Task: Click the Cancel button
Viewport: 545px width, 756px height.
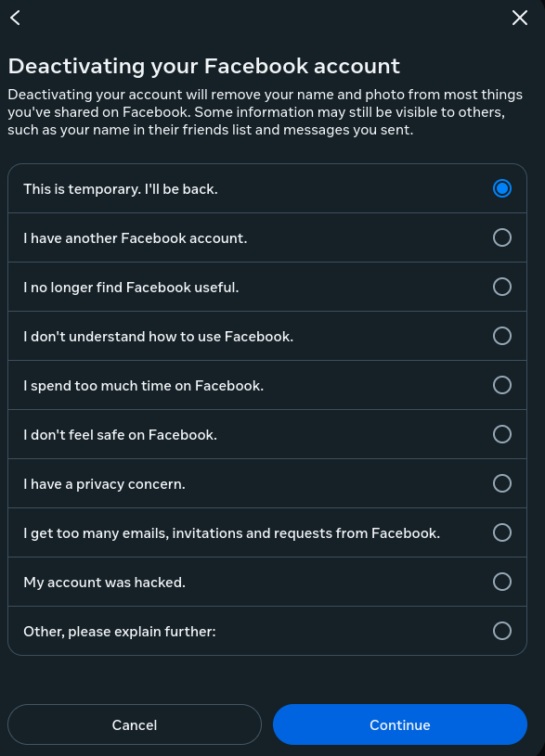Action: pyautogui.click(x=135, y=724)
